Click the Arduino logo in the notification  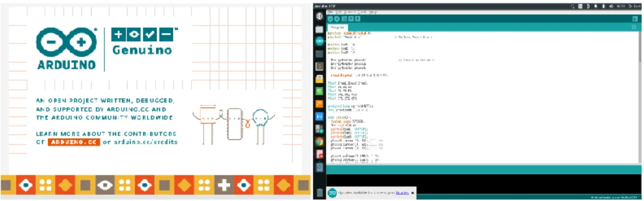click(x=332, y=192)
